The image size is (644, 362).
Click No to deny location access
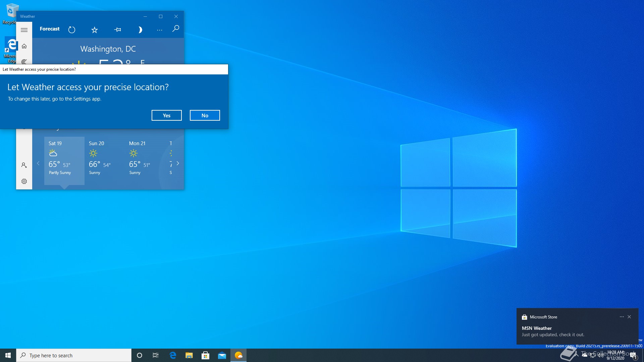205,115
